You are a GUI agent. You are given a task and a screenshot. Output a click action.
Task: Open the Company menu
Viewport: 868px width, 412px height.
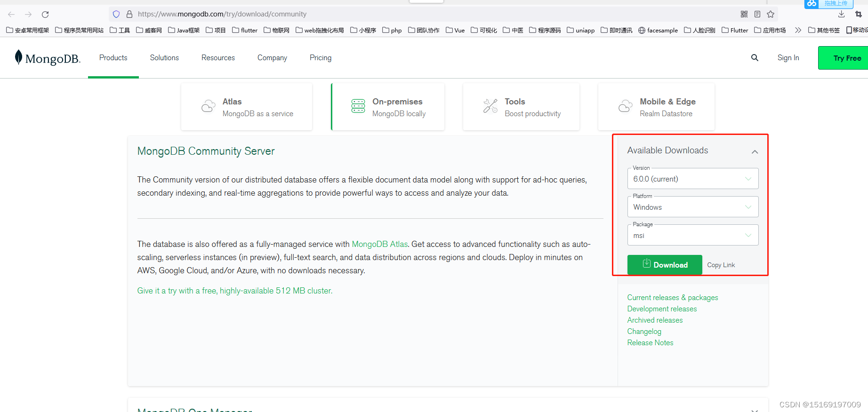pyautogui.click(x=272, y=57)
